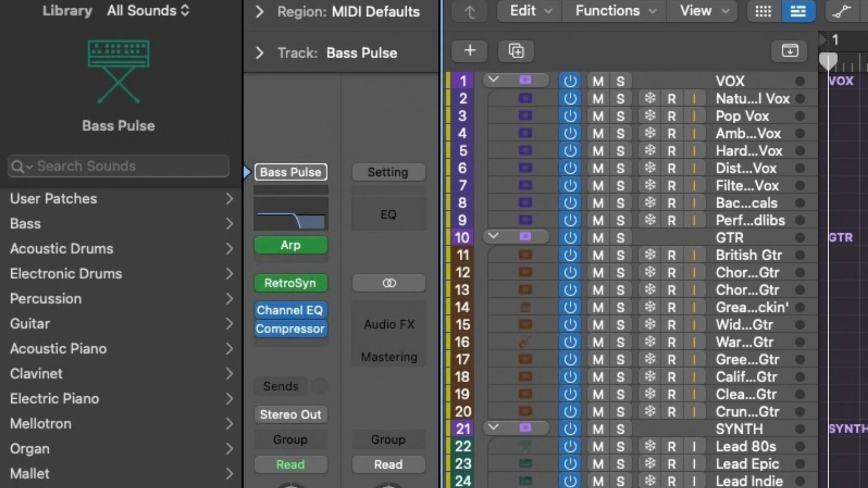Click the add new track plus button
Viewport: 868px width, 488px height.
tap(470, 51)
